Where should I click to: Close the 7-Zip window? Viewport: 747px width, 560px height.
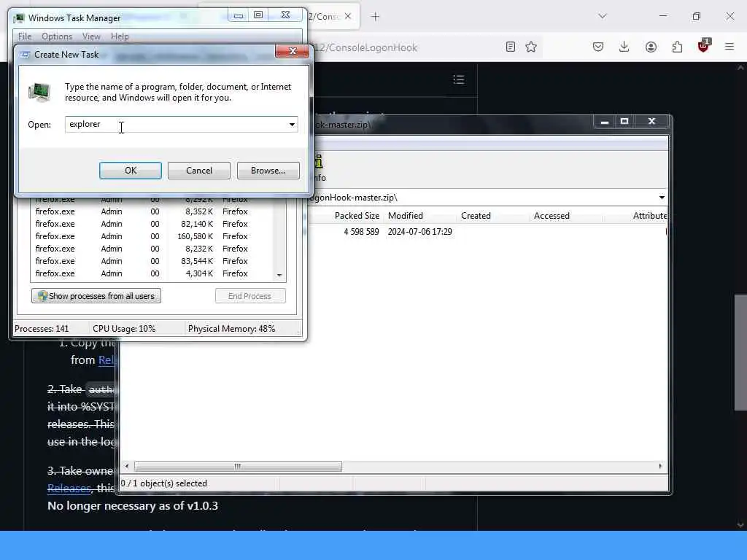pyautogui.click(x=651, y=122)
